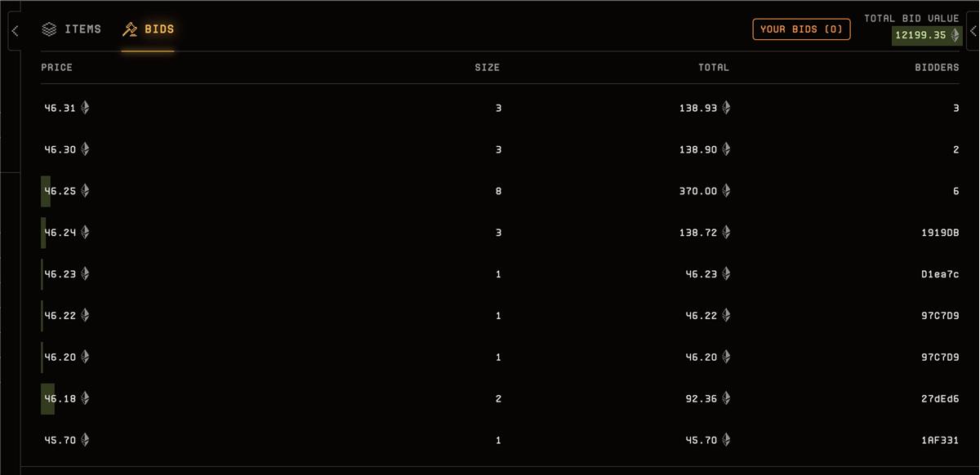
Task: Click the stacked layers Items icon
Action: [x=49, y=29]
